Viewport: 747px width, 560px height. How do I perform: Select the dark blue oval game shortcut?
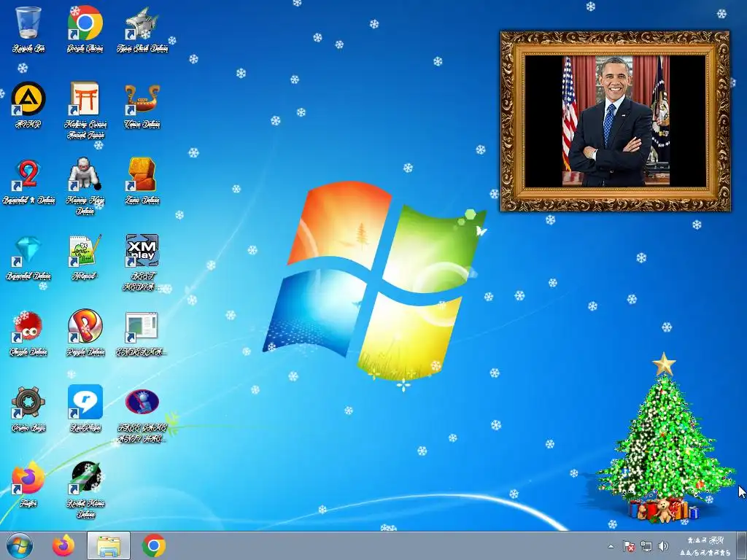(x=142, y=415)
